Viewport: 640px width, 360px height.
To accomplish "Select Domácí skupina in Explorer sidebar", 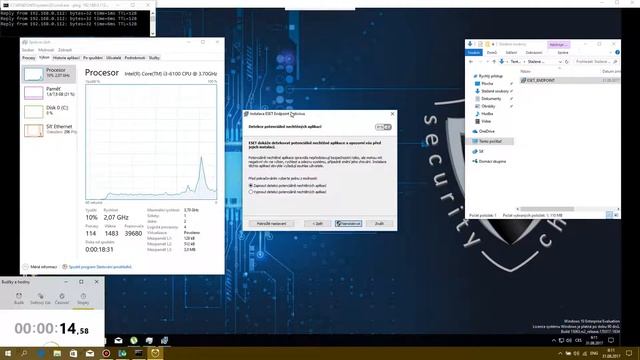I will click(x=489, y=162).
